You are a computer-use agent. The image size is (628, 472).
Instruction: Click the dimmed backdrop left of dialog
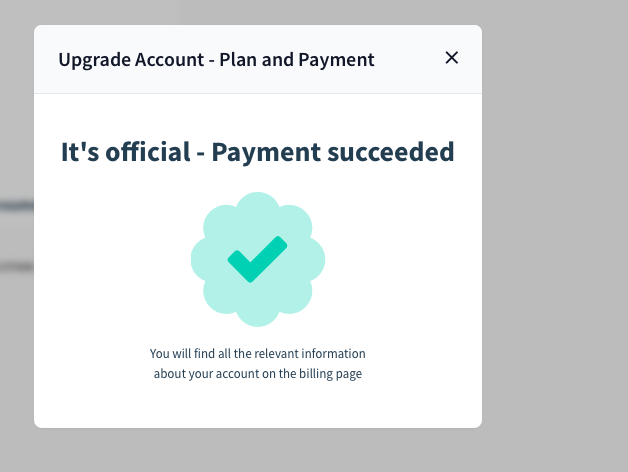click(x=16, y=330)
